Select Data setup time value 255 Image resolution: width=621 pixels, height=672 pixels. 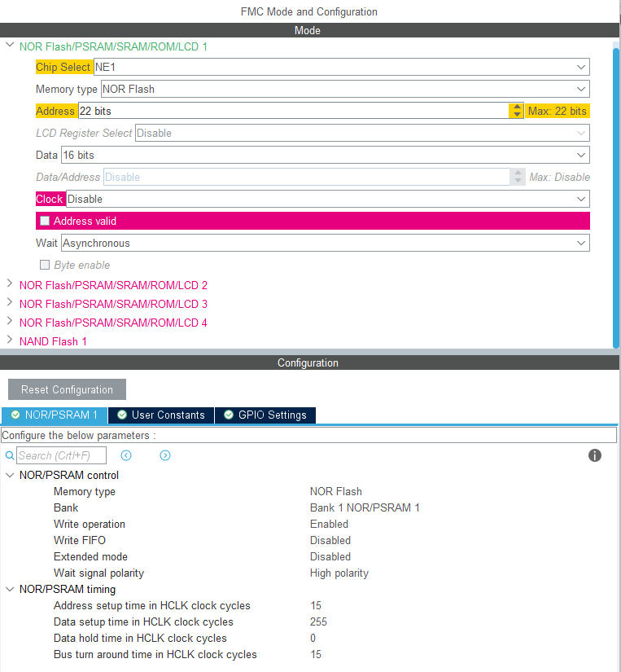click(318, 621)
